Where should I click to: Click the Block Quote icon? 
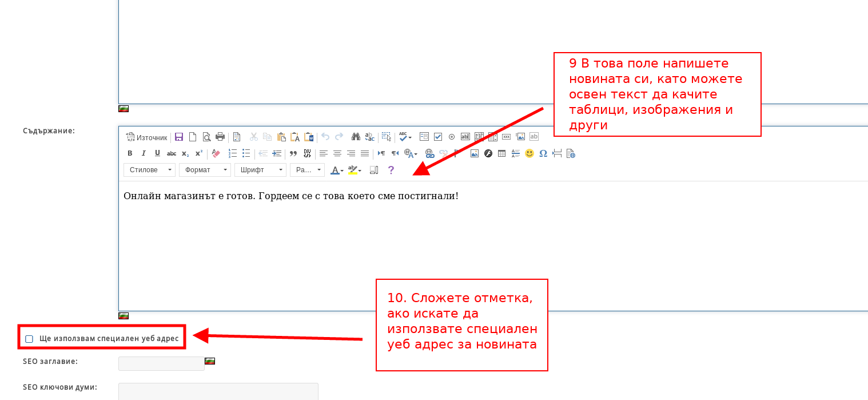click(x=293, y=153)
